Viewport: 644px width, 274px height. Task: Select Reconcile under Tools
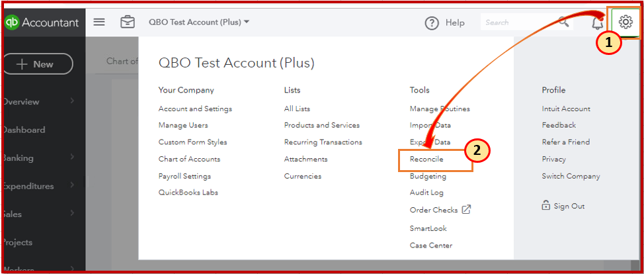click(x=426, y=160)
